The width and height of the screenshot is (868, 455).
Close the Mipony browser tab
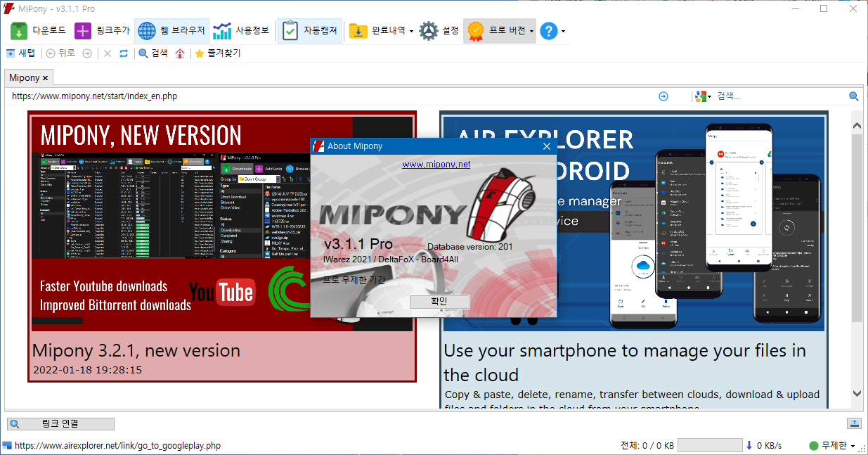click(x=46, y=78)
